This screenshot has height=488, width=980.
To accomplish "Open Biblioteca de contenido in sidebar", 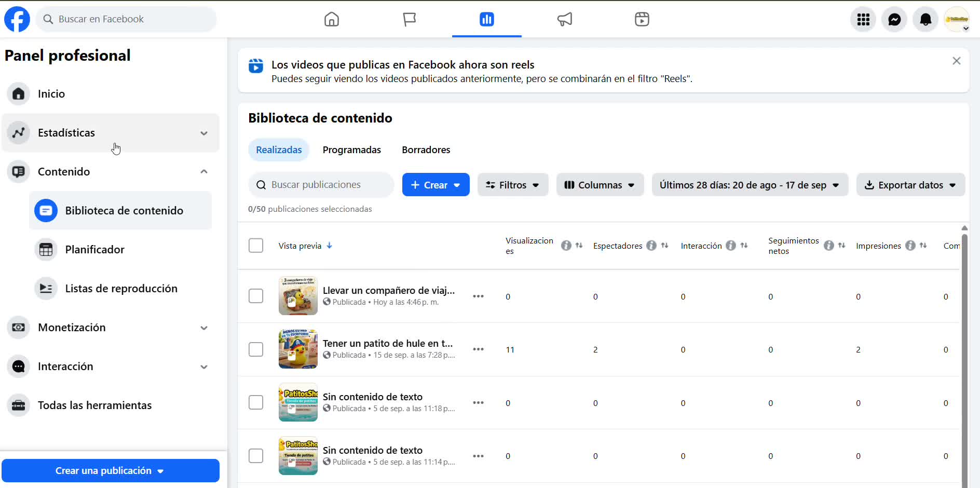I will 120,211.
